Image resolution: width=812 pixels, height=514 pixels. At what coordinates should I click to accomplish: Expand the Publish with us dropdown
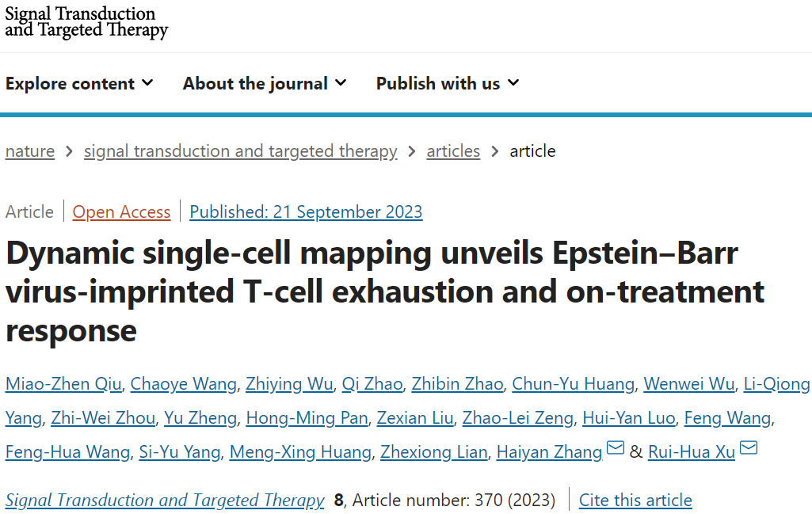pyautogui.click(x=448, y=83)
